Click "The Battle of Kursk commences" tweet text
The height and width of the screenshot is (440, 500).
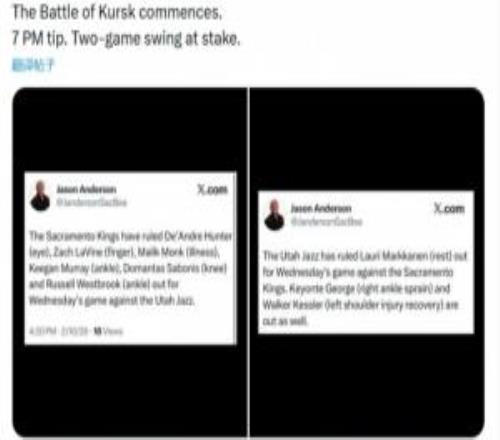[x=117, y=12]
